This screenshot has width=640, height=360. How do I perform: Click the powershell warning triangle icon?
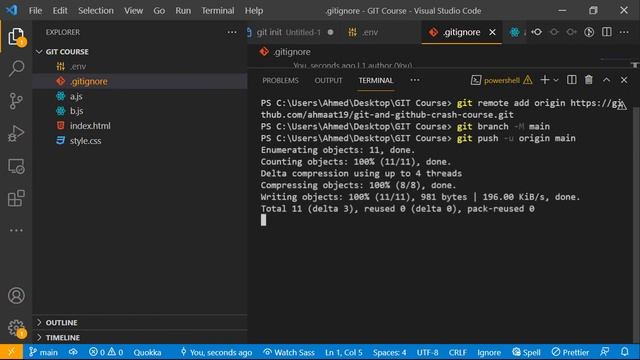[527, 80]
